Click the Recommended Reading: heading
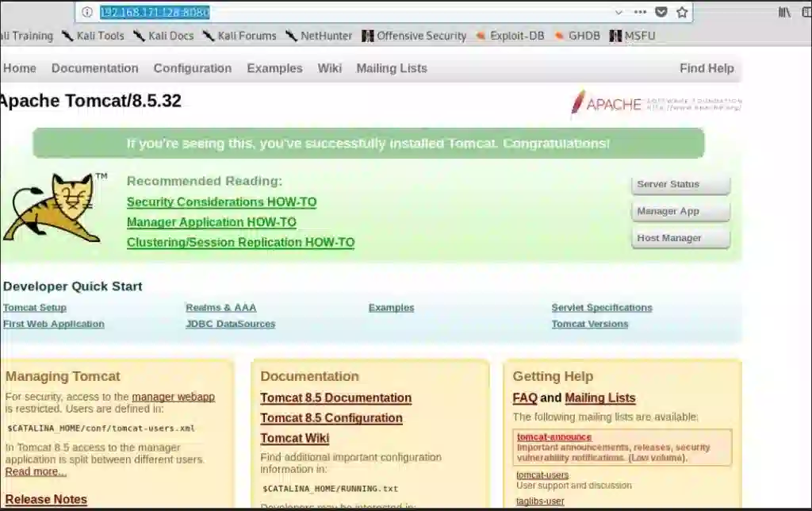 pos(205,182)
